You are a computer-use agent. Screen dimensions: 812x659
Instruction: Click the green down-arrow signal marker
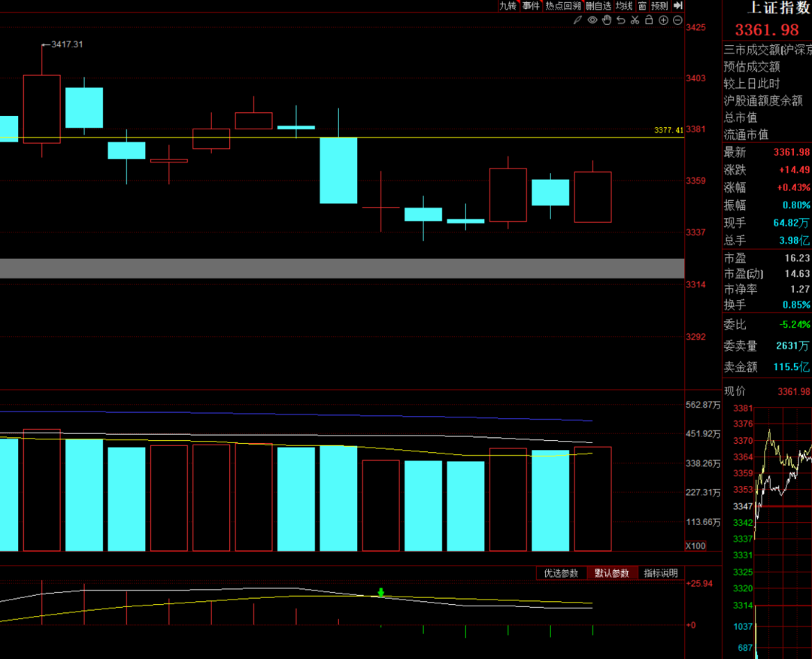coord(381,592)
